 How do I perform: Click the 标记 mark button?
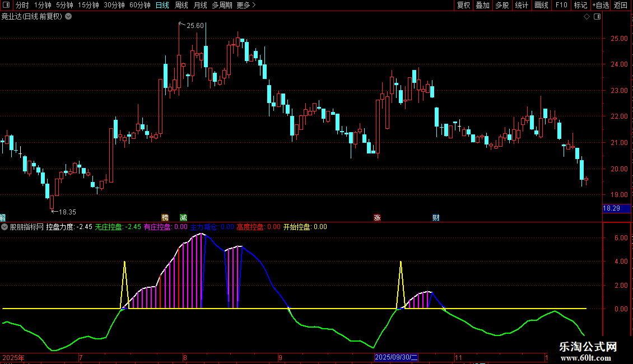580,5
